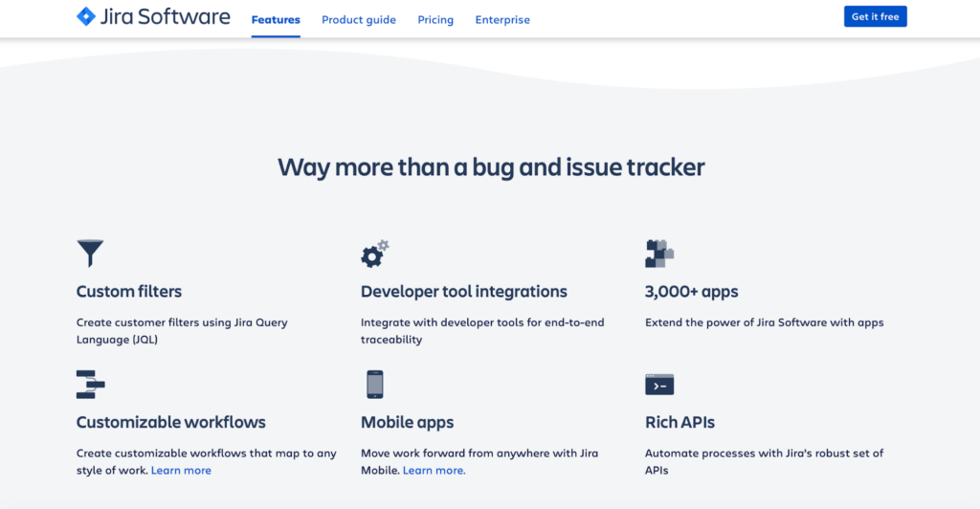Click the Customizable workflows diagram icon
The height and width of the screenshot is (509, 980).
pyautogui.click(x=91, y=384)
